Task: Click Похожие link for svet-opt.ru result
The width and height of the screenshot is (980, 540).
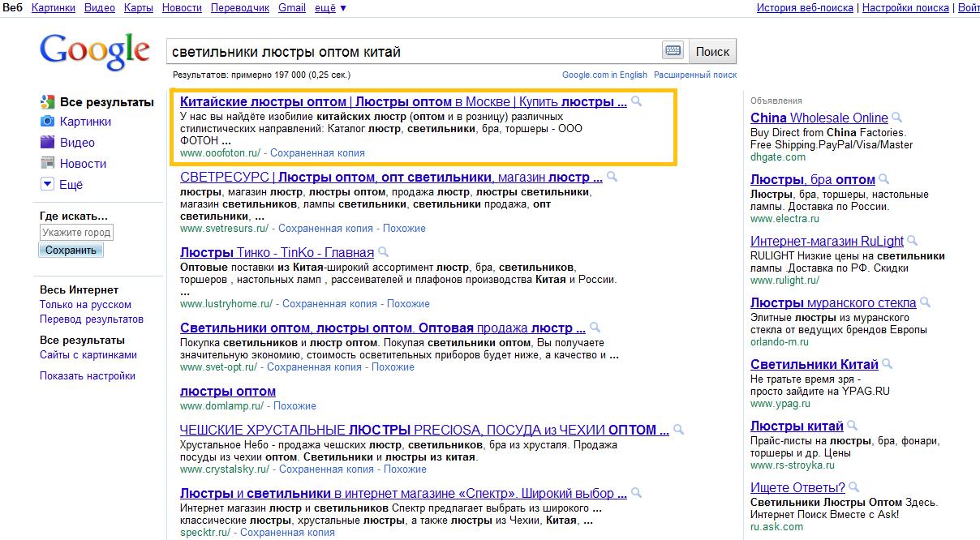Action: pyautogui.click(x=393, y=367)
